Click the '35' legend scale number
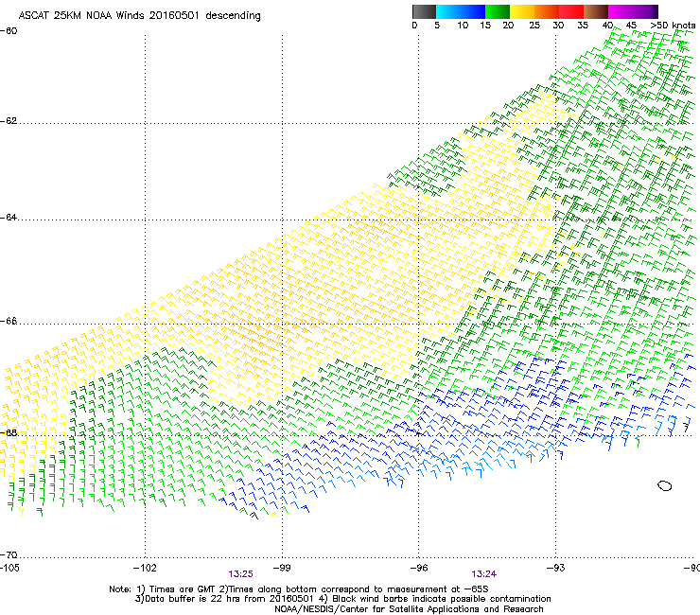The height and width of the screenshot is (615, 700). point(583,26)
